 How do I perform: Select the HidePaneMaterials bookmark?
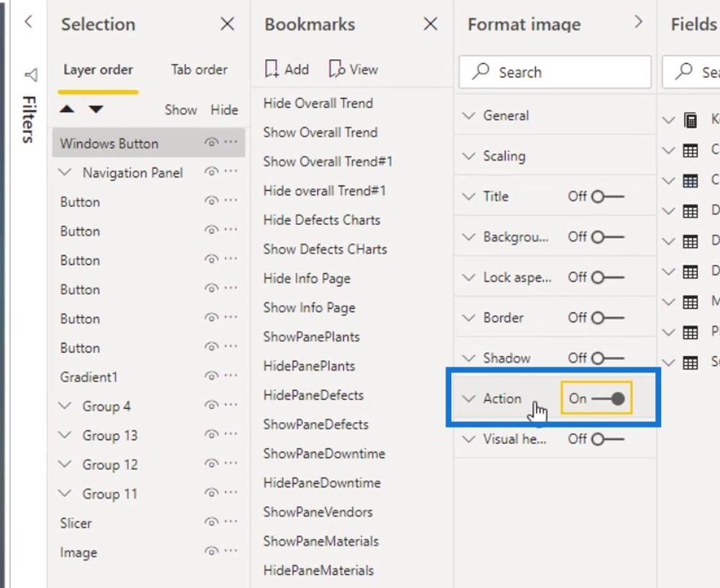[x=318, y=571]
